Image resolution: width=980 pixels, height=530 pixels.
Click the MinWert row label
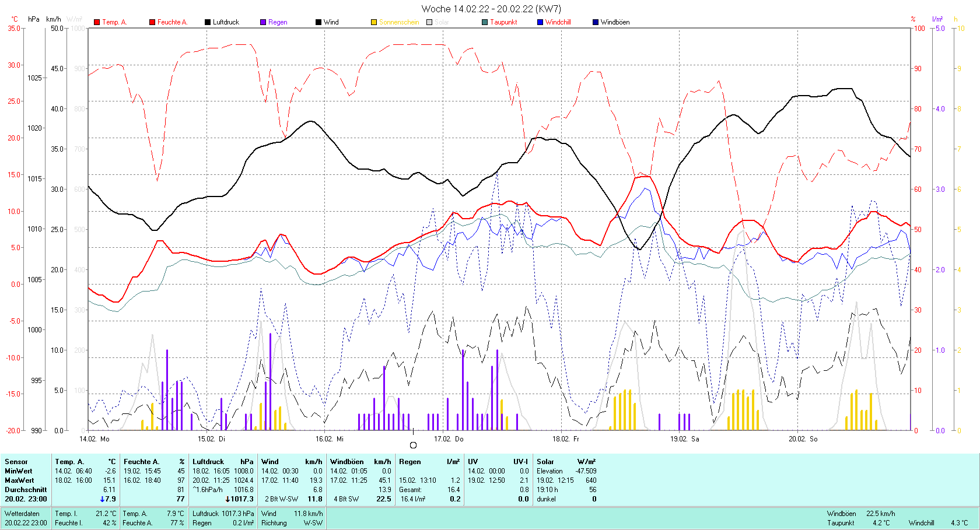(x=19, y=471)
